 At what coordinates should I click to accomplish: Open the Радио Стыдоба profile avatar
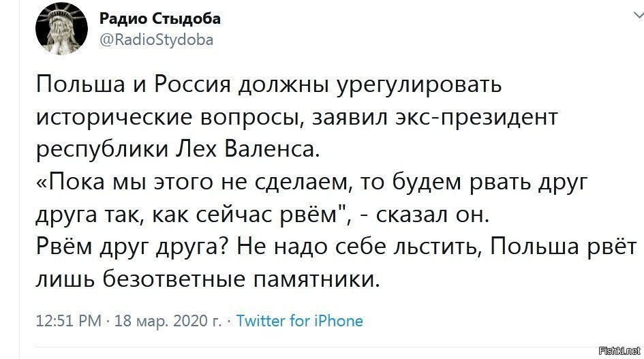(x=61, y=29)
